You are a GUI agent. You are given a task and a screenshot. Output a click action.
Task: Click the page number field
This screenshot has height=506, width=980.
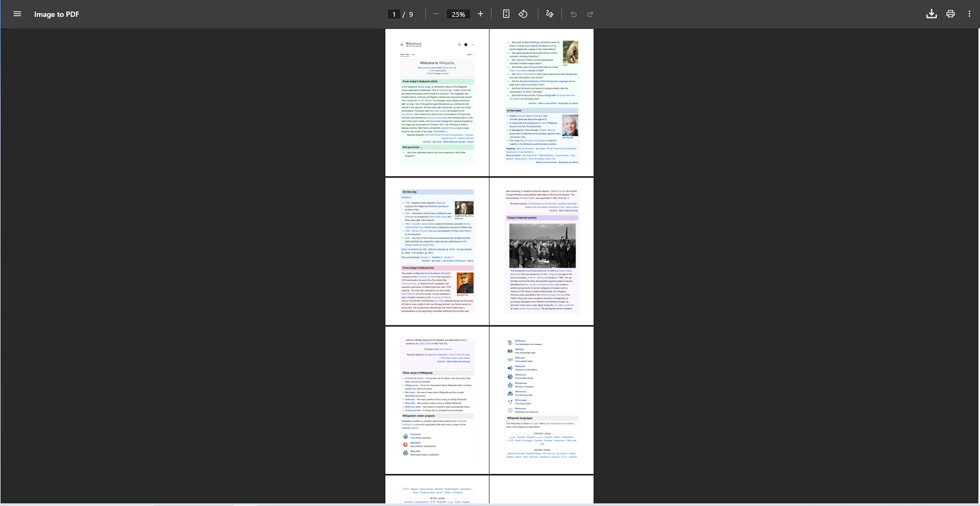(394, 14)
